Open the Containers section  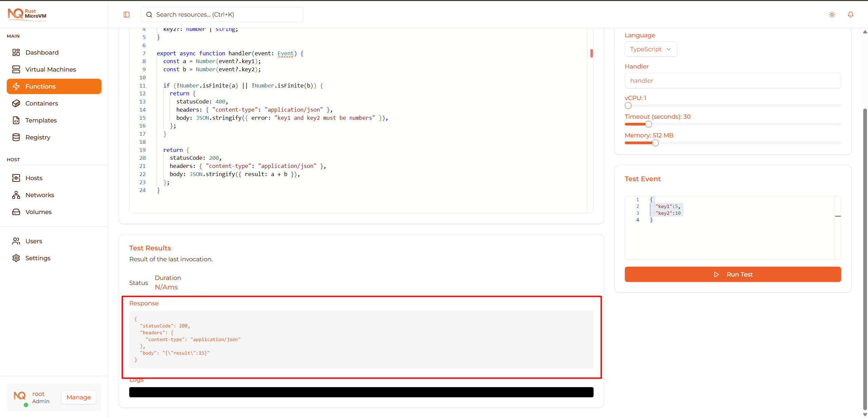click(41, 103)
